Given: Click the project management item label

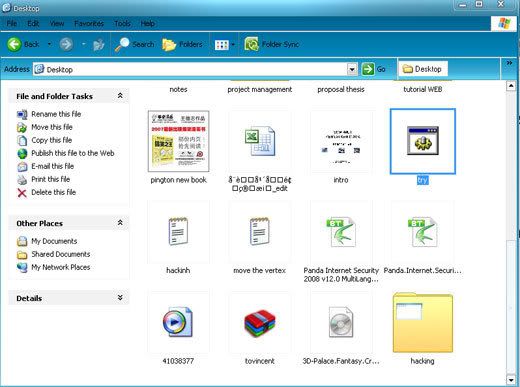Looking at the screenshot, I should click(260, 89).
